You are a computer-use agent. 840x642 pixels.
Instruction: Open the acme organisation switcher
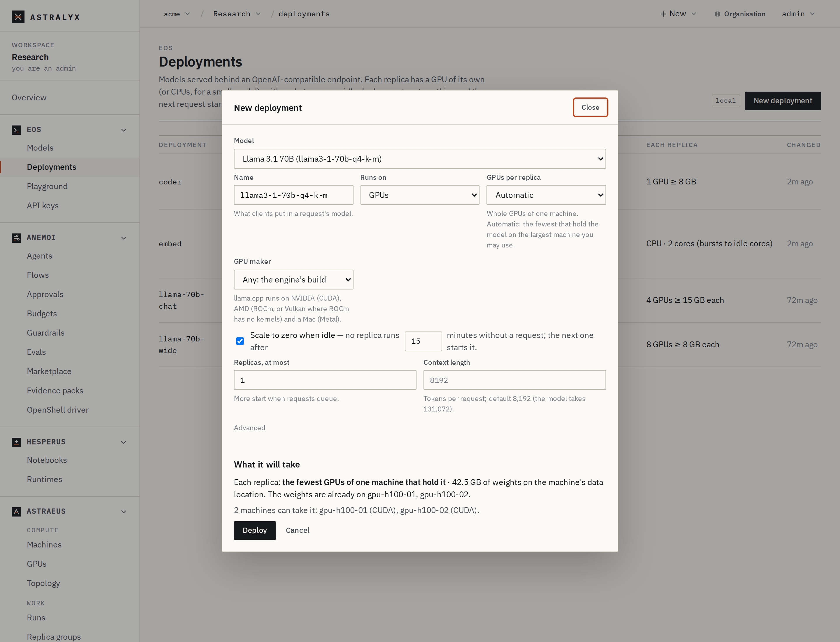pyautogui.click(x=177, y=14)
